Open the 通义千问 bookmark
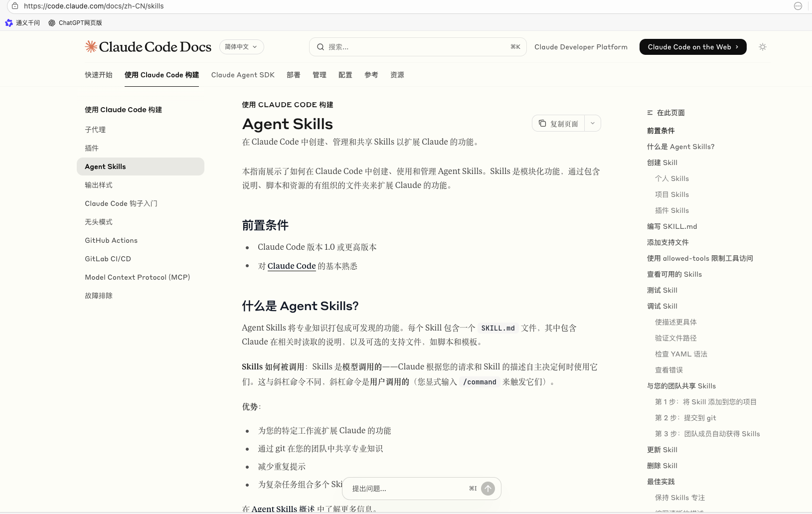Image resolution: width=812 pixels, height=514 pixels. click(22, 23)
